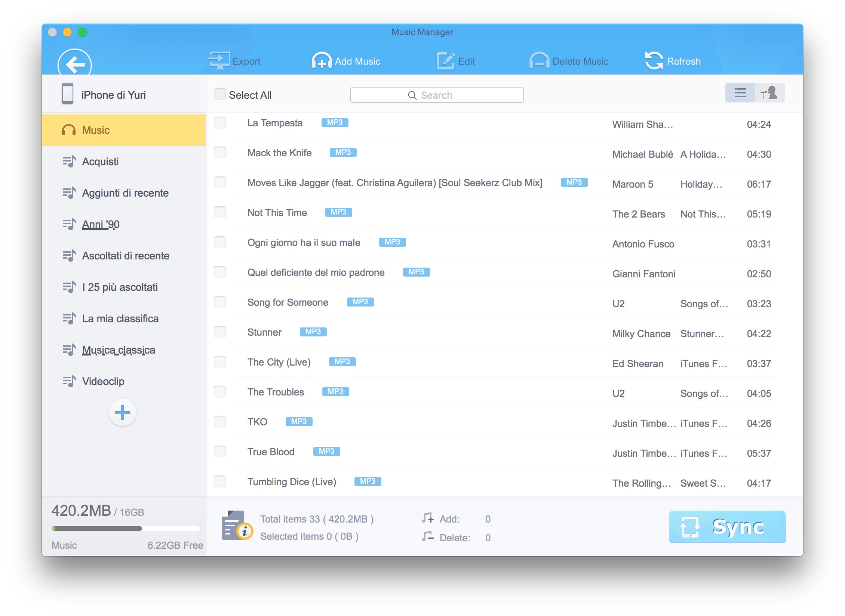Open the Anni '90 playlist
Image resolution: width=845 pixels, height=616 pixels.
[x=101, y=224]
